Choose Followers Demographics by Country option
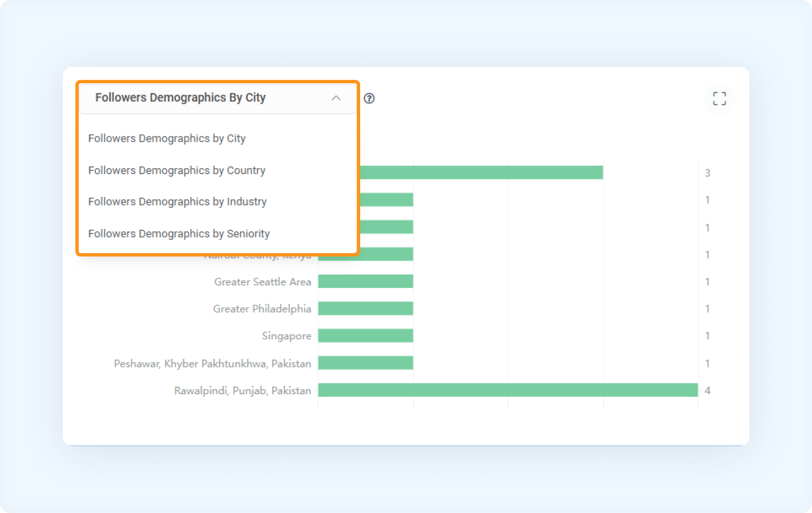This screenshot has width=812, height=513. tap(177, 170)
